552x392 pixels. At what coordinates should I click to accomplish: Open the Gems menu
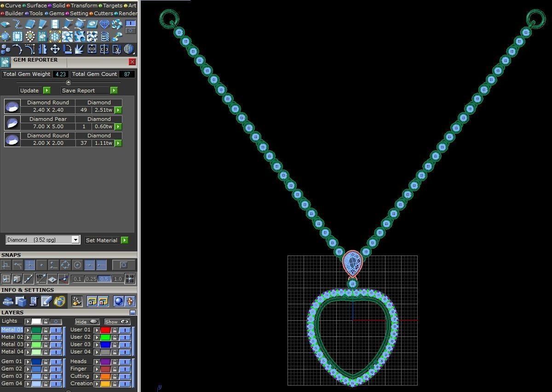pyautogui.click(x=54, y=13)
